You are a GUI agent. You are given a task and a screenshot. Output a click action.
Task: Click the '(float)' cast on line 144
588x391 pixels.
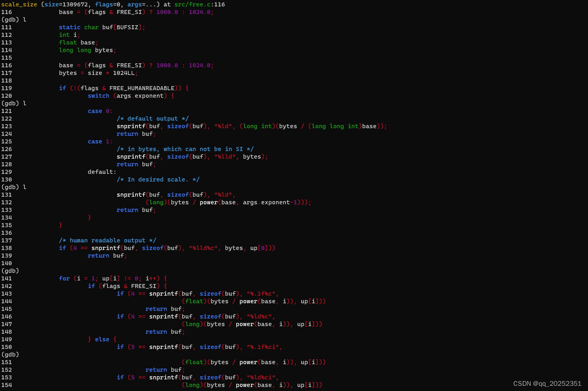click(194, 301)
